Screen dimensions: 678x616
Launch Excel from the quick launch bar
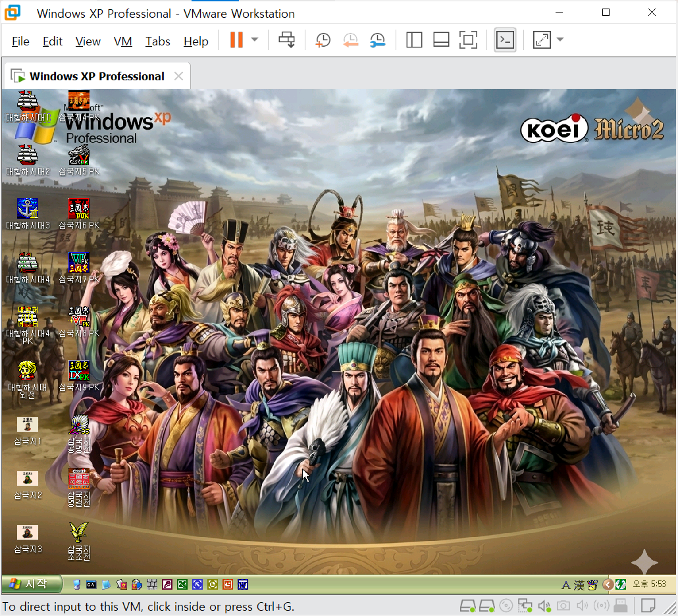(x=182, y=585)
